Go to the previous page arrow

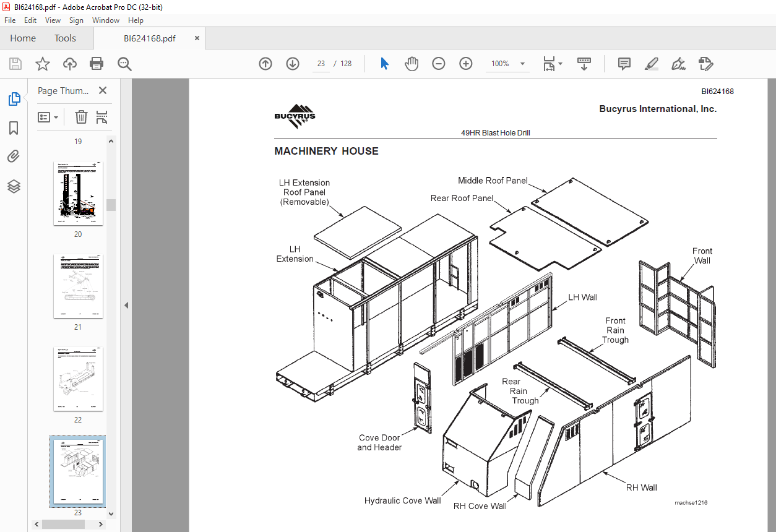point(265,64)
